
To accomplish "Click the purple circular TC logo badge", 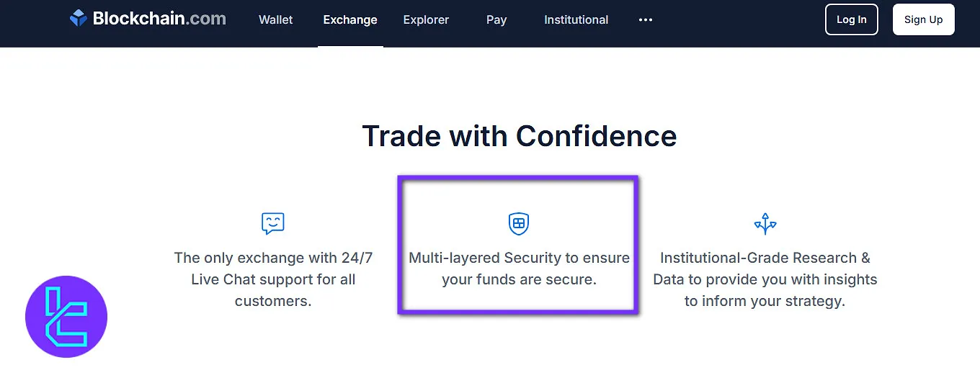I will 66,317.
